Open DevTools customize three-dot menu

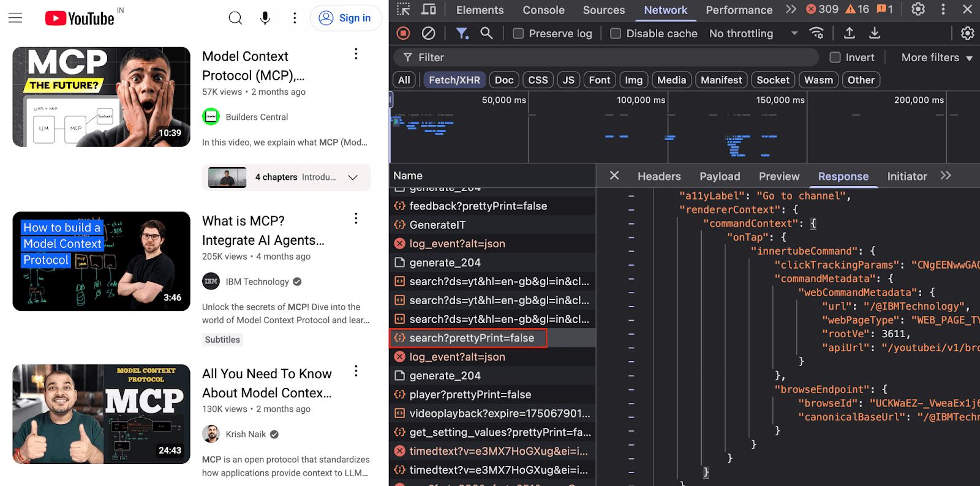pyautogui.click(x=943, y=9)
